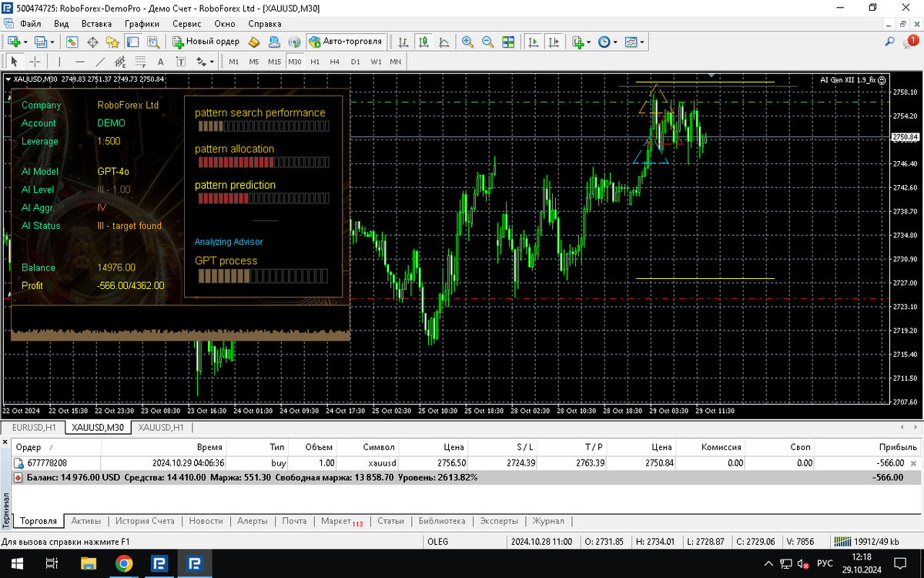Select the crosshair cursor tool
924x578 pixels.
(35, 62)
